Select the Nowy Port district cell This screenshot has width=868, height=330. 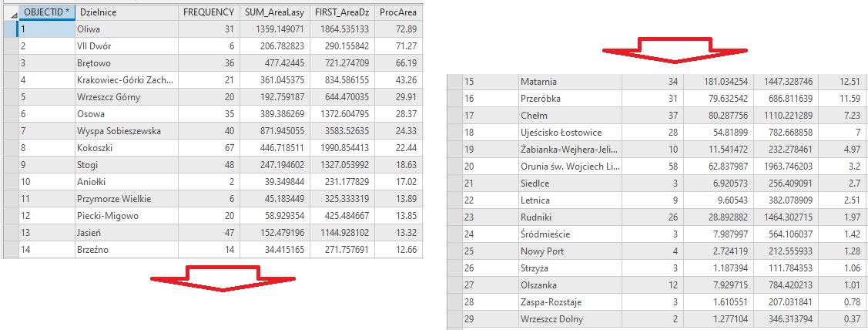click(x=570, y=251)
